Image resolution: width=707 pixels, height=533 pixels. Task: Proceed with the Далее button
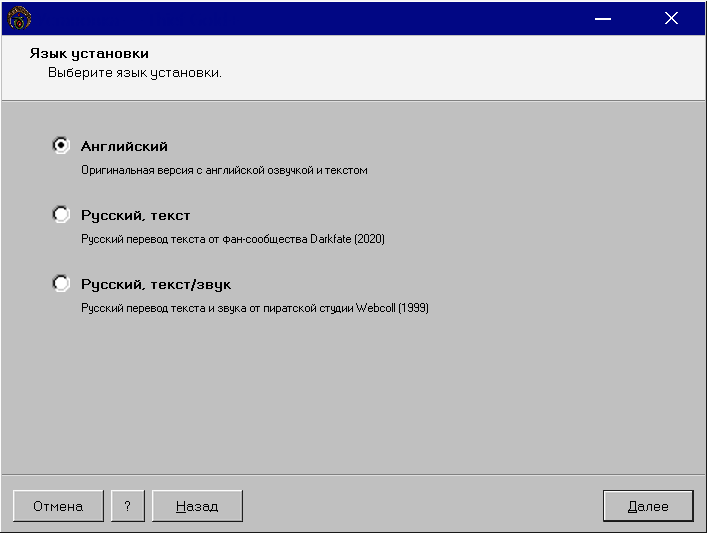648,506
